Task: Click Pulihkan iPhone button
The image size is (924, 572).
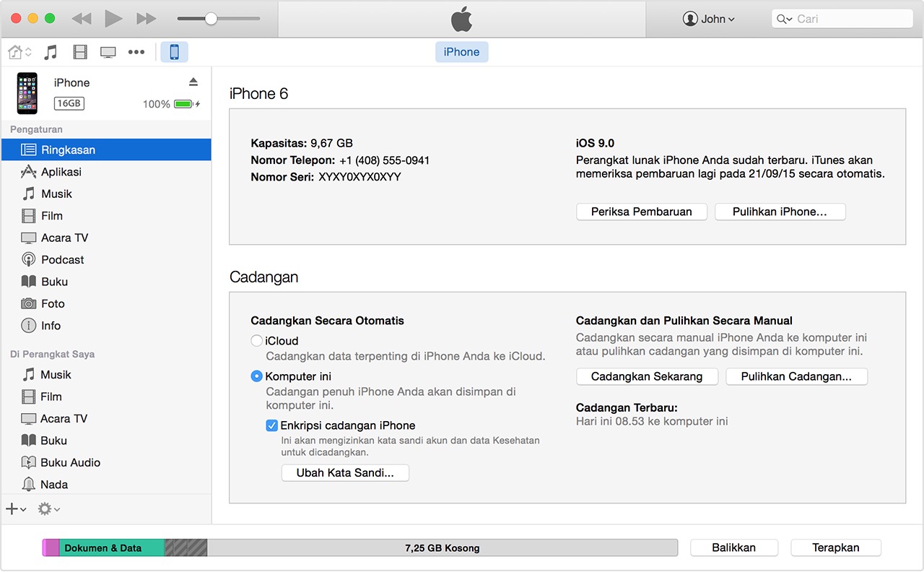Action: 780,212
